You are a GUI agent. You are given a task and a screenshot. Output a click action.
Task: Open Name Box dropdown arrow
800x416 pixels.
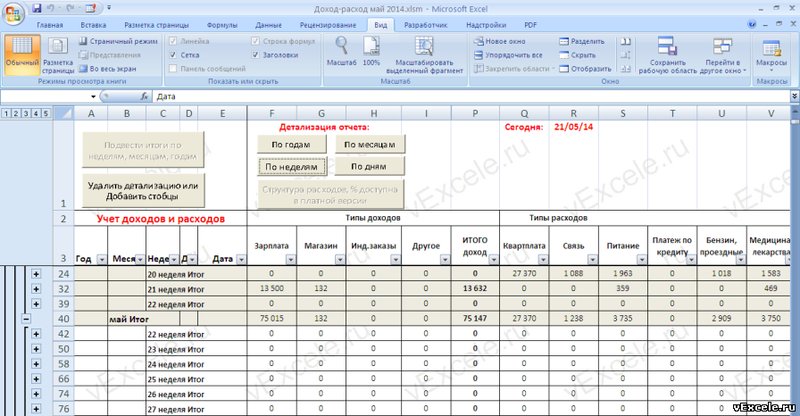click(x=93, y=96)
